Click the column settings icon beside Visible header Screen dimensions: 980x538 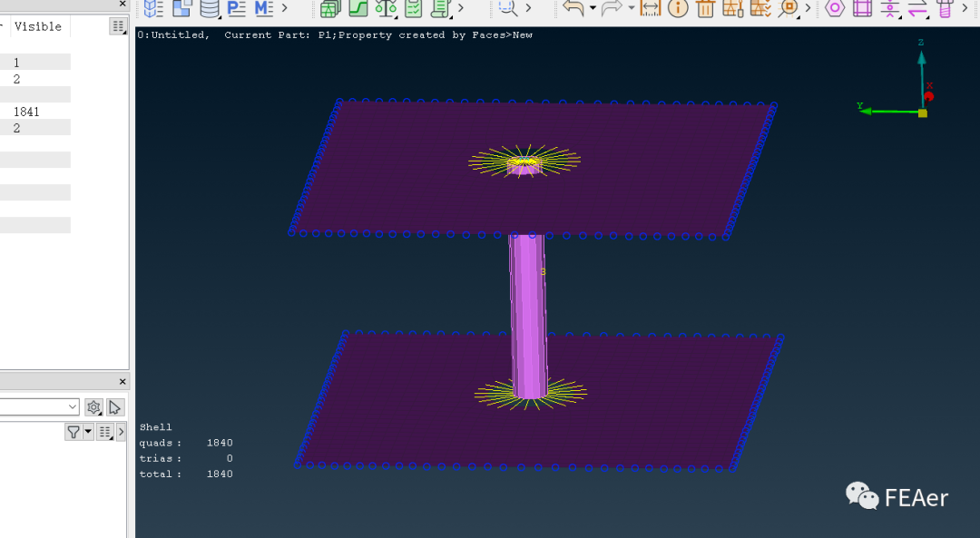(118, 26)
